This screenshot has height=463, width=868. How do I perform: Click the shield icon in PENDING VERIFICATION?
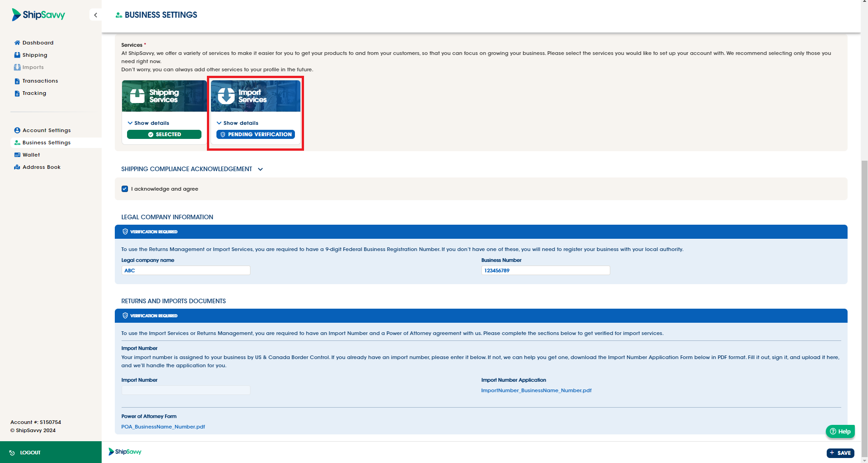coord(223,134)
